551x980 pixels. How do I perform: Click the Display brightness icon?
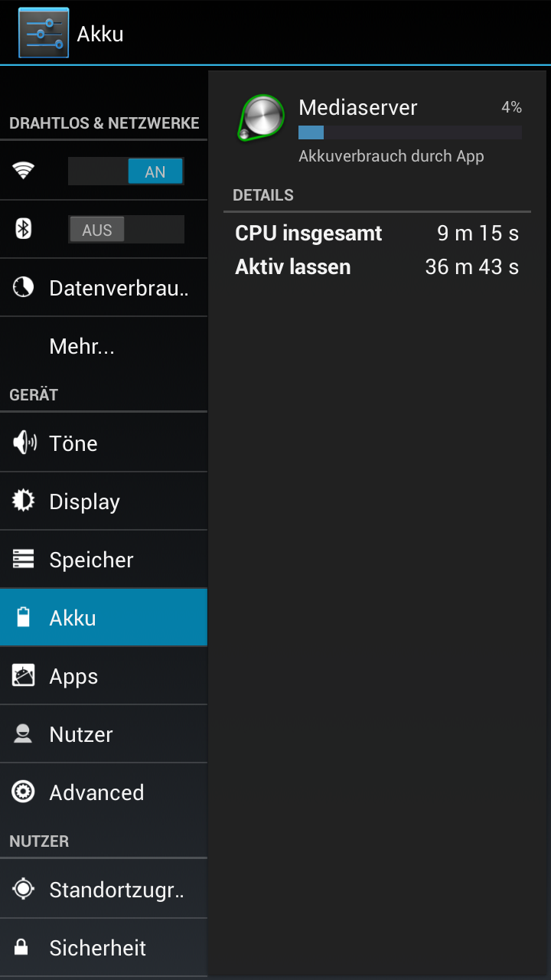(x=24, y=501)
